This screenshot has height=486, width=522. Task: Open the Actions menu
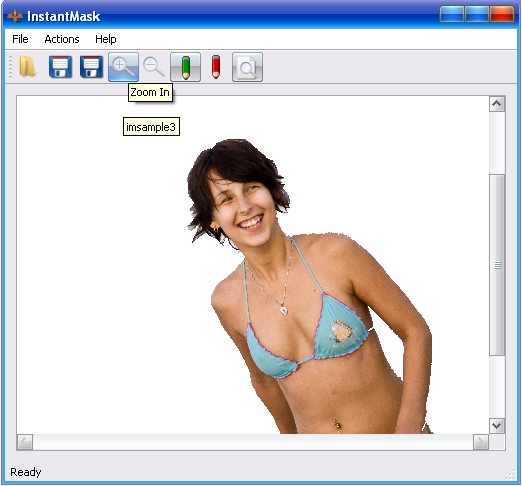pyautogui.click(x=62, y=39)
